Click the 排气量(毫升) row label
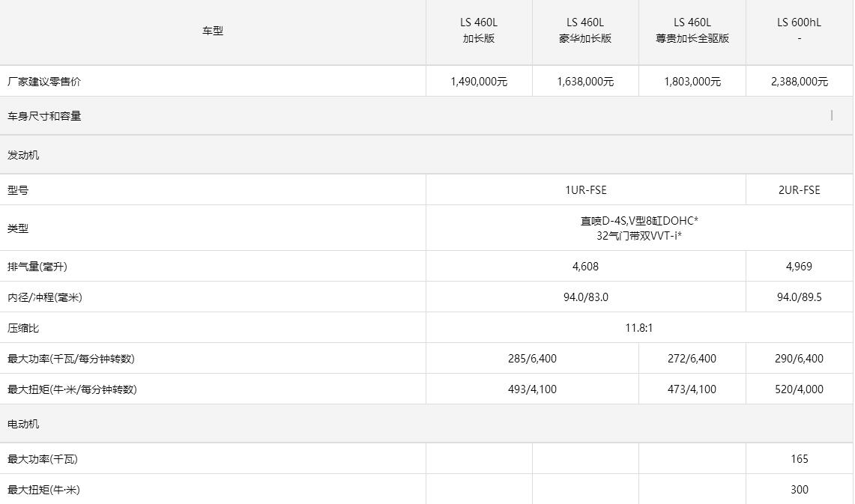This screenshot has height=504, width=855. pyautogui.click(x=37, y=267)
